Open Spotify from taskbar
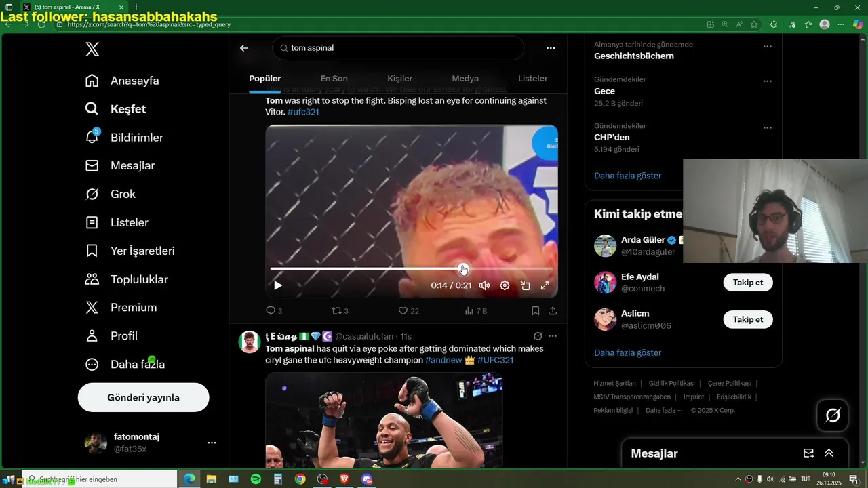Screen dimensions: 868x488 (256, 479)
